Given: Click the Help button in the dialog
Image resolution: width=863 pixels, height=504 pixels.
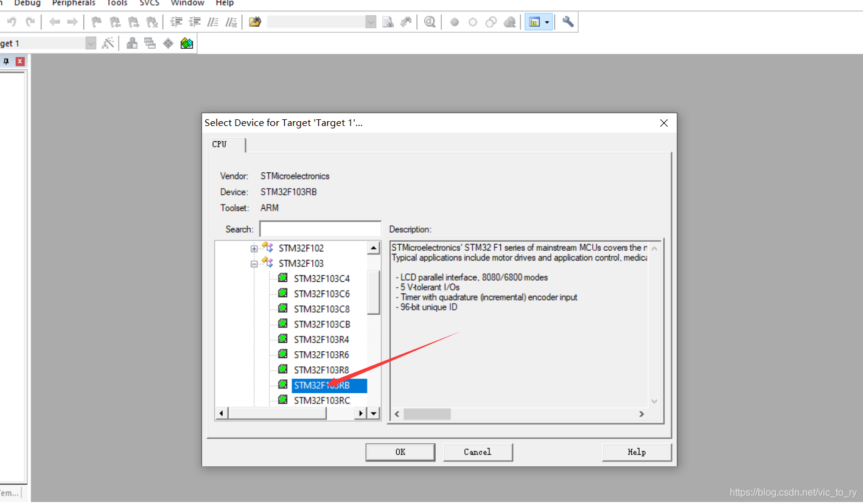Looking at the screenshot, I should [x=637, y=452].
